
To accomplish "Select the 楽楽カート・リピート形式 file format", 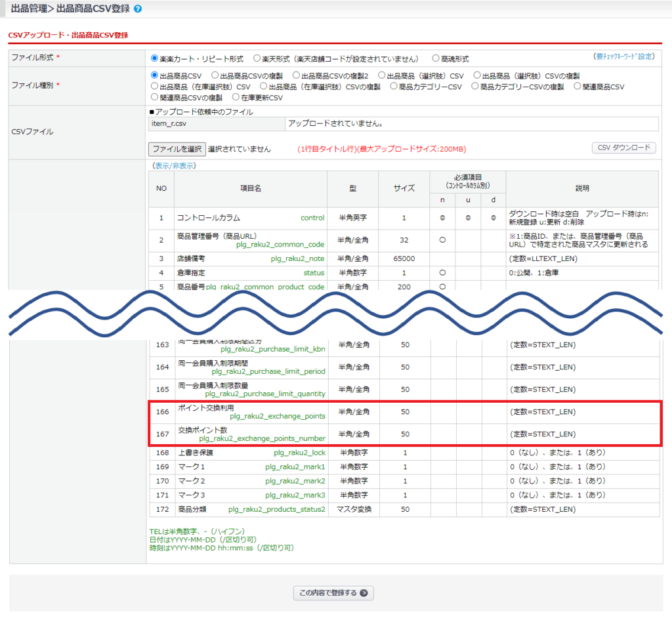I will (155, 58).
